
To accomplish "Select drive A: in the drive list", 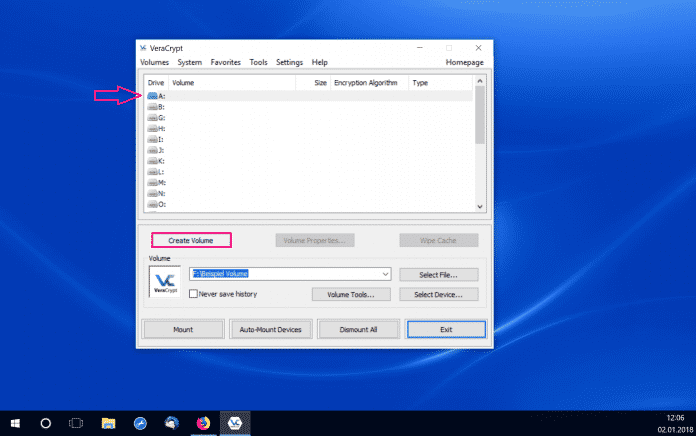I will [x=156, y=96].
